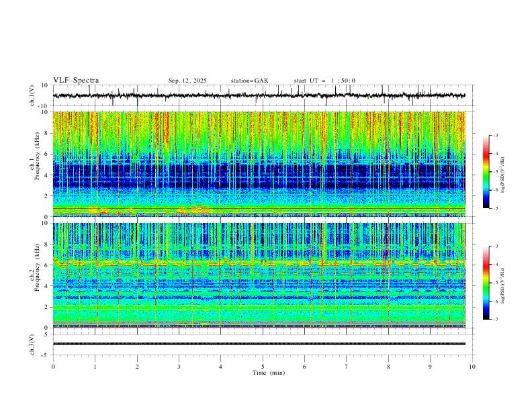The image size is (532, 411).
Task: Click the ch.2 "Frequency (kHz)" axis label
Action: click(x=37, y=267)
